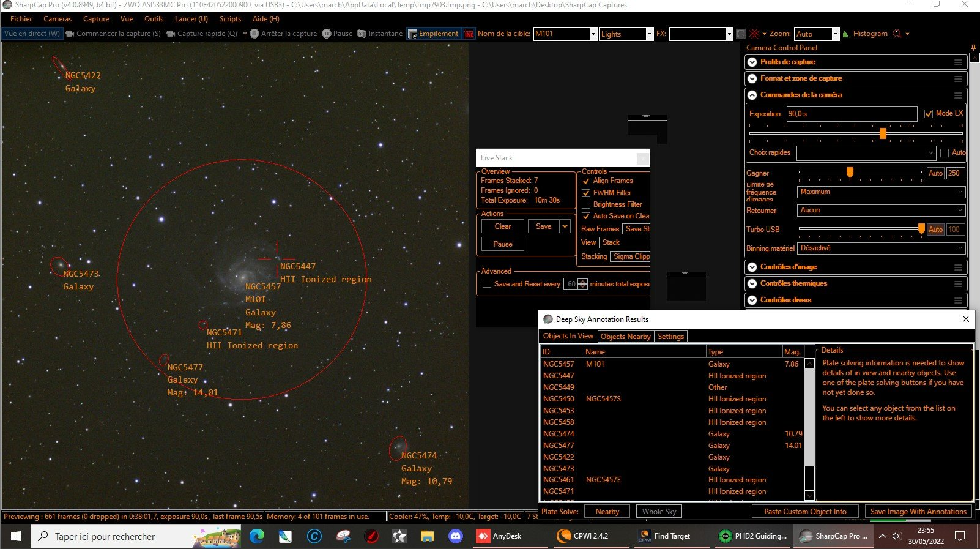Launch Capture rapide quick capture
The width and height of the screenshot is (980, 549).
coord(202,34)
